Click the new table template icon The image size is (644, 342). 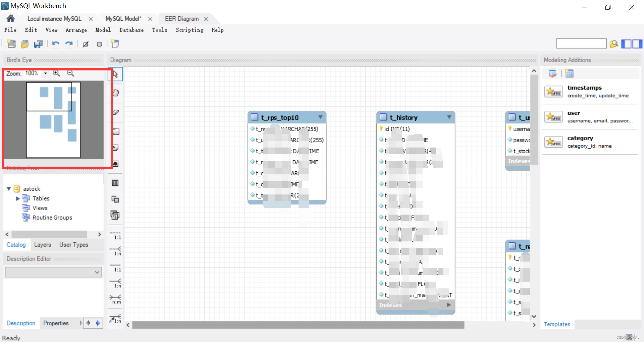tap(569, 73)
